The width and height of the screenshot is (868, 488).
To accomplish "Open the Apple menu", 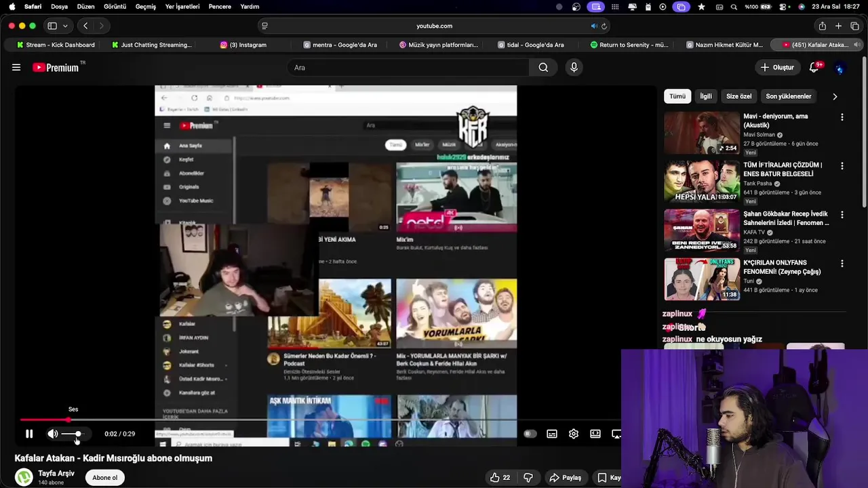I will click(12, 6).
